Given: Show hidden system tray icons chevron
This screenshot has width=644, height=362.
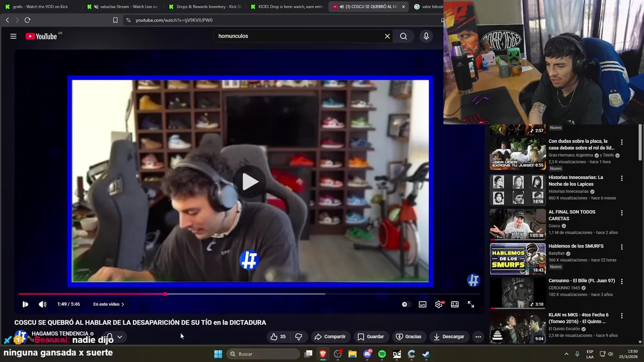Looking at the screenshot, I should point(567,354).
